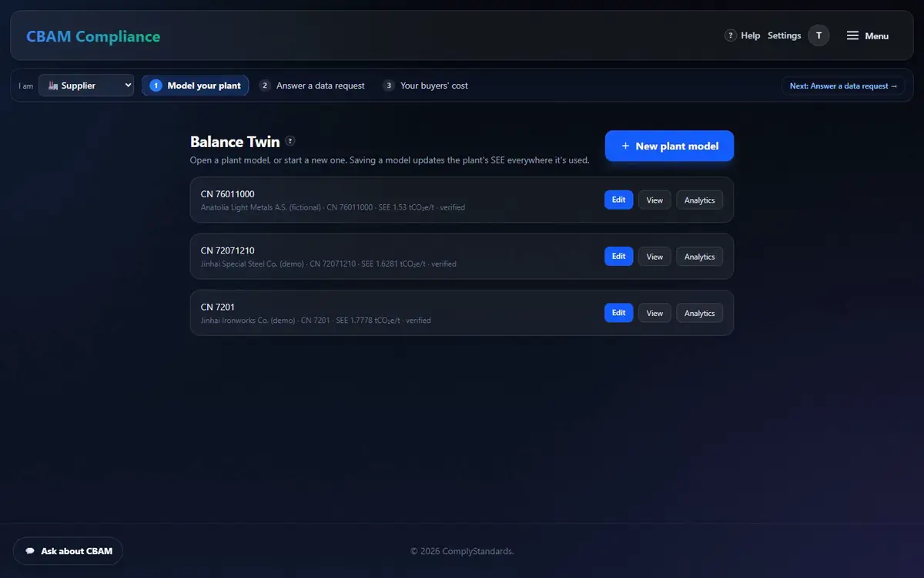Open Settings in the header
924x578 pixels.
[x=785, y=35]
